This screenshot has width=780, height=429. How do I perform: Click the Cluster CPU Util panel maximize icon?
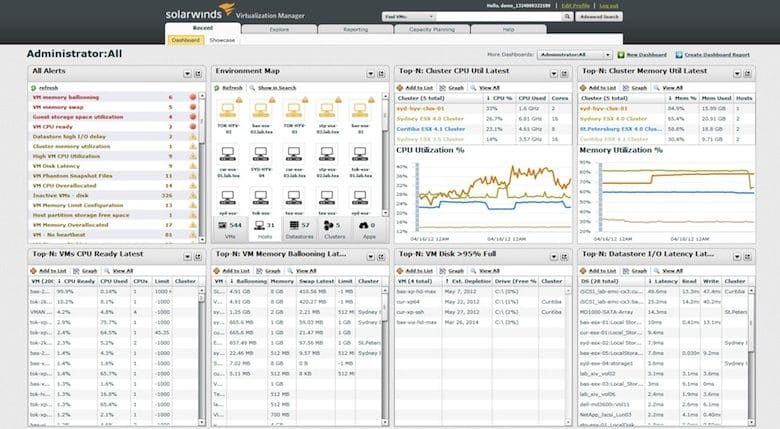click(x=564, y=74)
